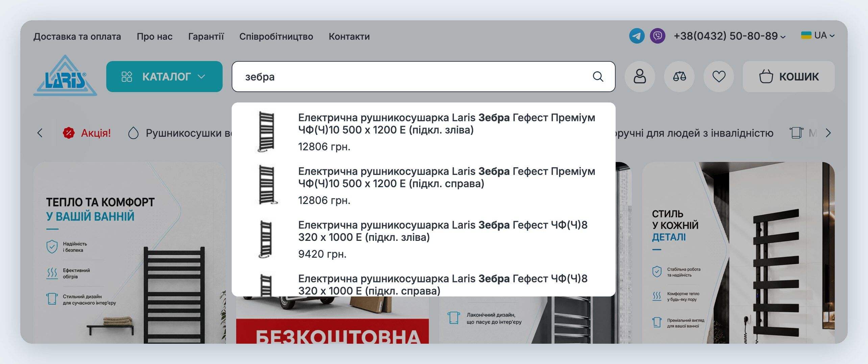This screenshot has width=868, height=364.
Task: Open the Viber contact icon
Action: coord(657,36)
